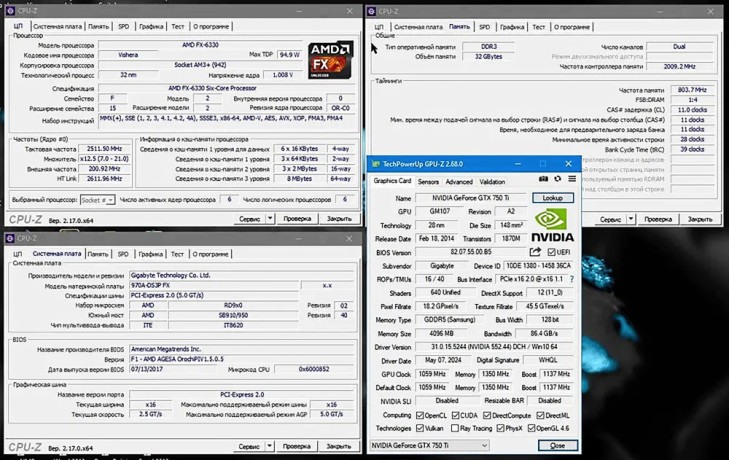The height and width of the screenshot is (460, 729).
Task: Open Системная плата tab in memory window
Action: [x=418, y=27]
